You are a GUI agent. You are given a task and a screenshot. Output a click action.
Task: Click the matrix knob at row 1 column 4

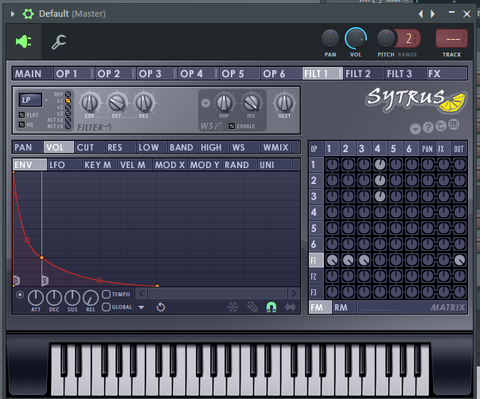(x=380, y=164)
